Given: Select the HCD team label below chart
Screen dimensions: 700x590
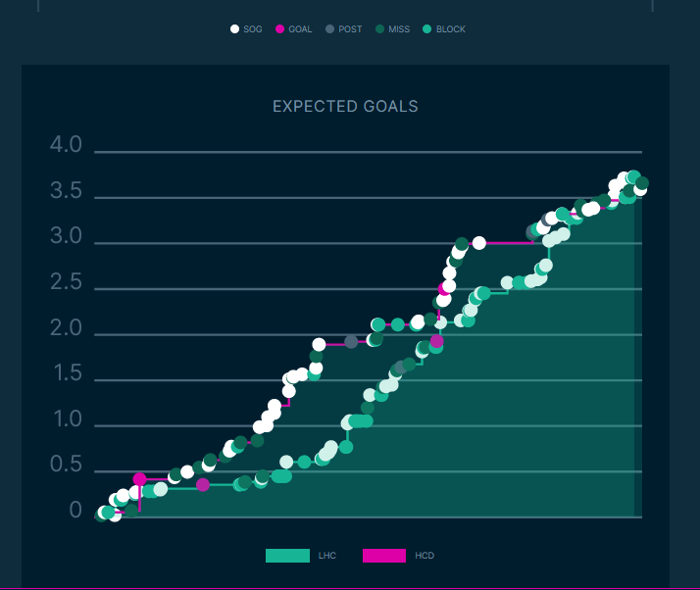Looking at the screenshot, I should pyautogui.click(x=425, y=556).
